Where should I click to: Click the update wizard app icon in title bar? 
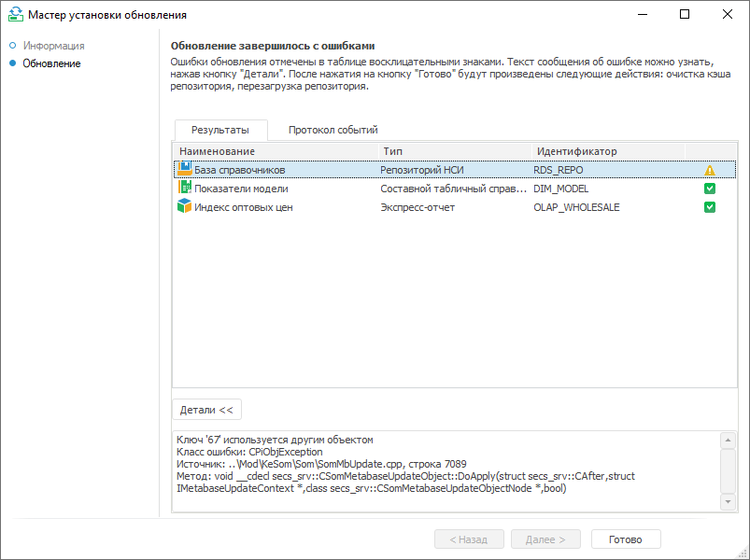click(14, 15)
